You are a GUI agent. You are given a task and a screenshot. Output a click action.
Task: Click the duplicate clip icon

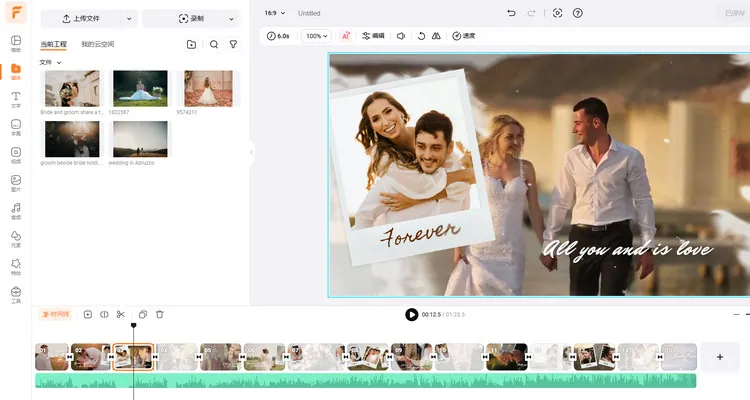pyautogui.click(x=143, y=314)
